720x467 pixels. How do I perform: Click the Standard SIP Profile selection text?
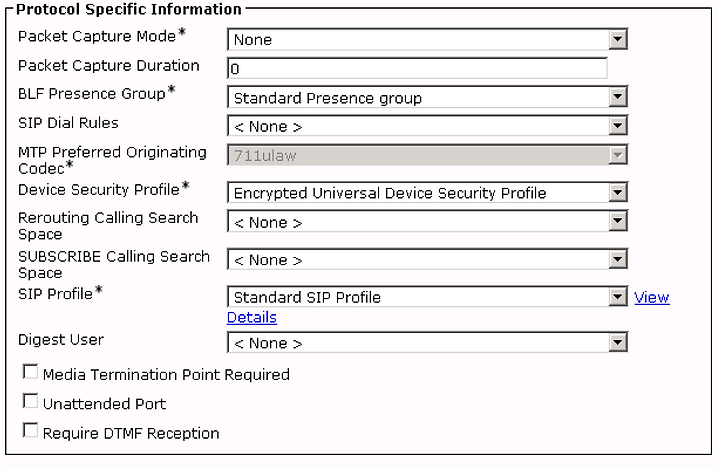click(x=307, y=298)
